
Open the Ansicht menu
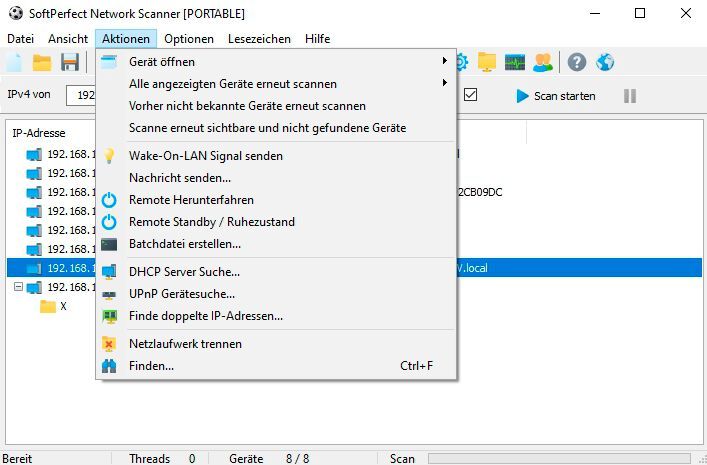click(68, 39)
